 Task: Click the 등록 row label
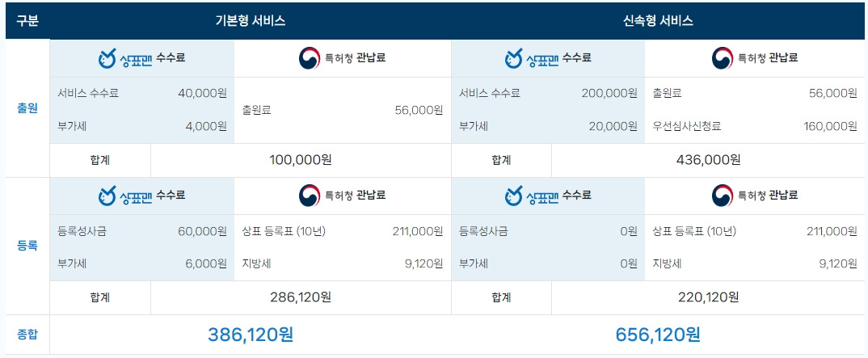coord(27,246)
